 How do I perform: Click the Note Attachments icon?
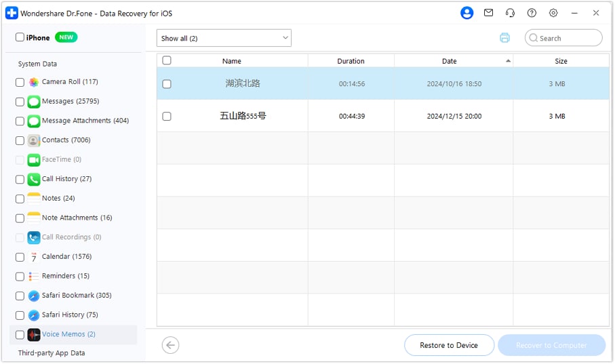[34, 218]
